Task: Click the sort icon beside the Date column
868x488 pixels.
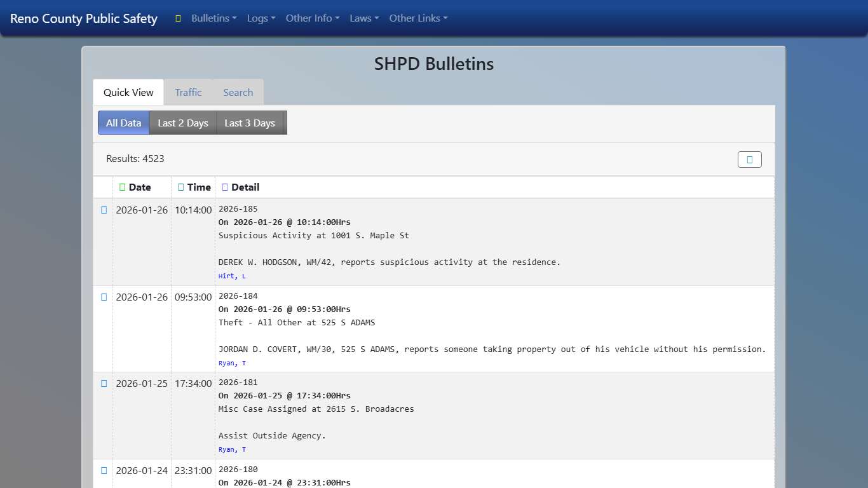Action: pos(123,187)
